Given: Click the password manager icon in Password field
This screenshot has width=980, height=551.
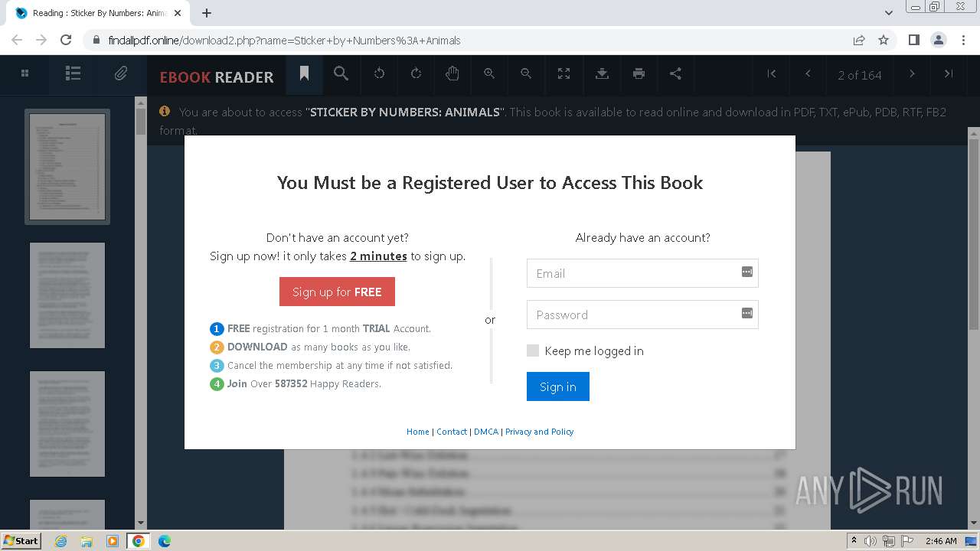Looking at the screenshot, I should [746, 313].
